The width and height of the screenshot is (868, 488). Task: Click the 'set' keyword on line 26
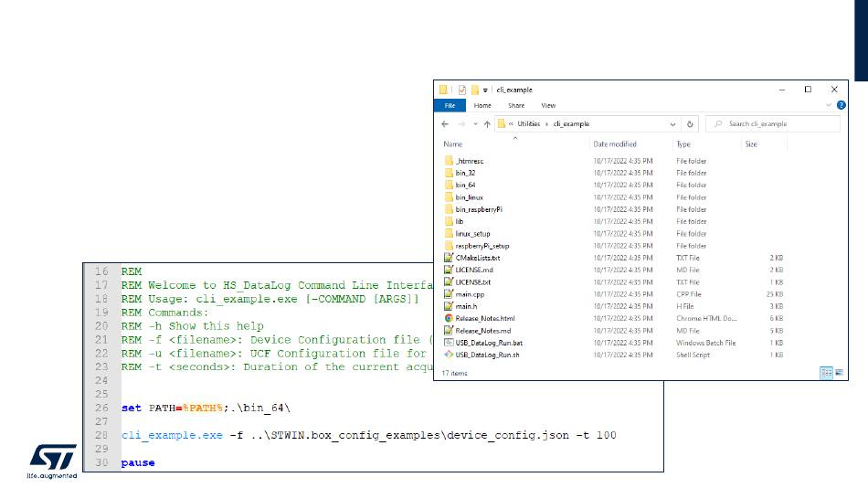132,408
